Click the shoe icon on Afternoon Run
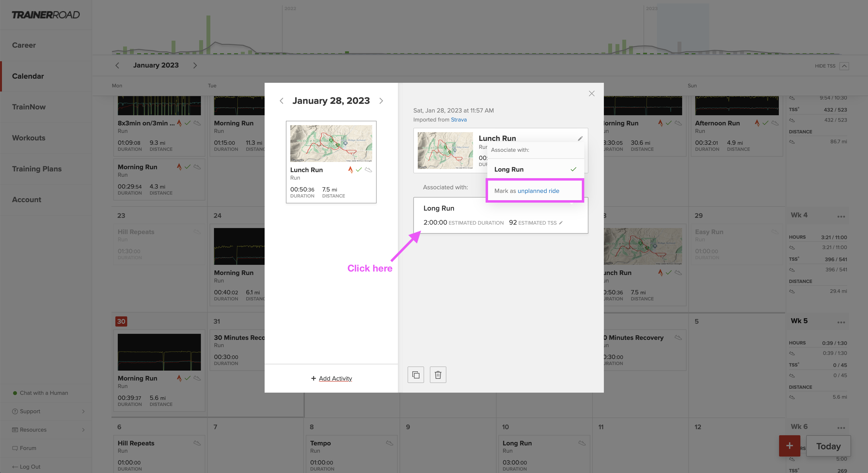868x473 pixels. [775, 123]
